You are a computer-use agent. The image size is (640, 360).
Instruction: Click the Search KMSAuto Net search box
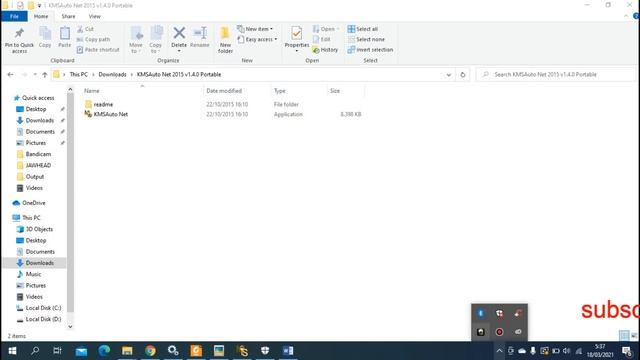tap(556, 75)
